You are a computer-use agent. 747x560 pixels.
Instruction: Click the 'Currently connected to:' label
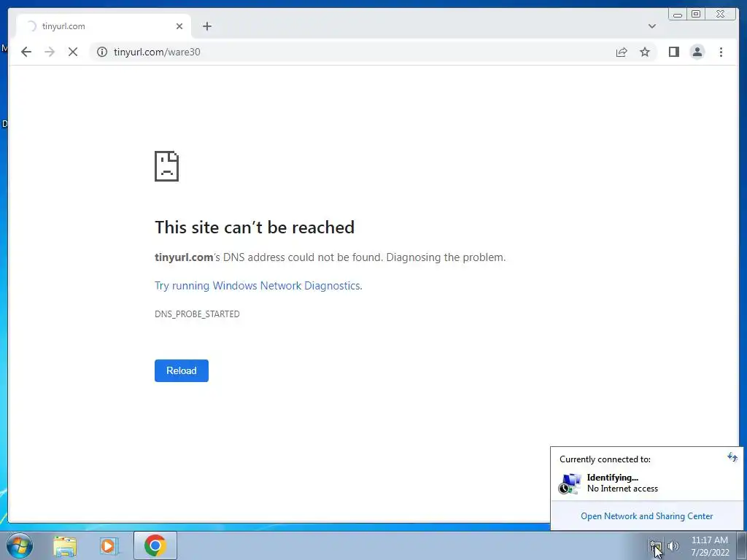click(x=605, y=459)
